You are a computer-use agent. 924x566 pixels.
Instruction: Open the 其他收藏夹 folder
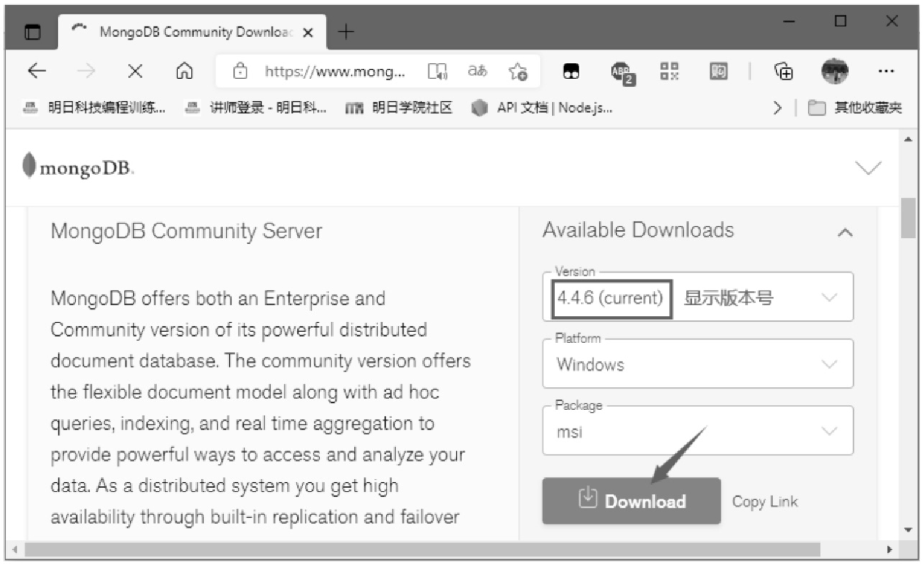[x=855, y=108]
